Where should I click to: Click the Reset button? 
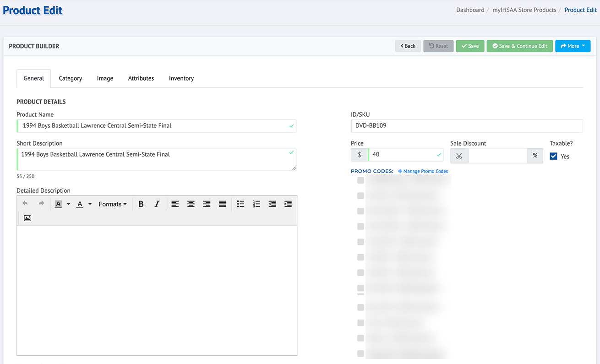(438, 46)
